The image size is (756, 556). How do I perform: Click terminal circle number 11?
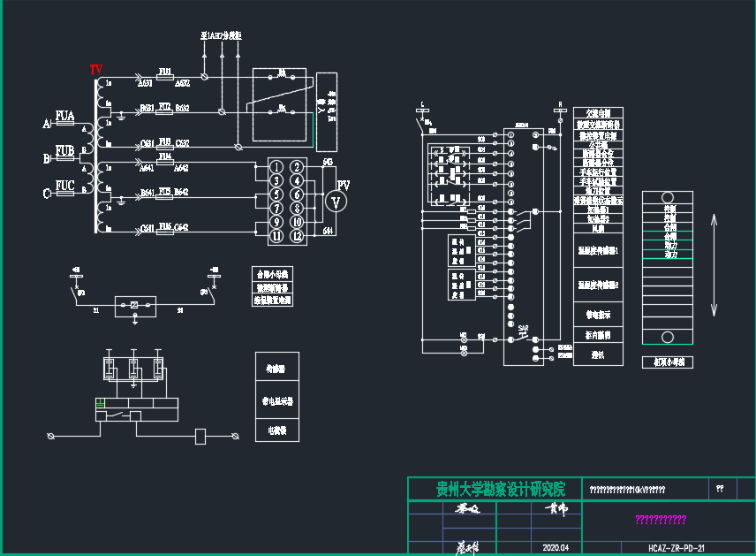pyautogui.click(x=276, y=236)
